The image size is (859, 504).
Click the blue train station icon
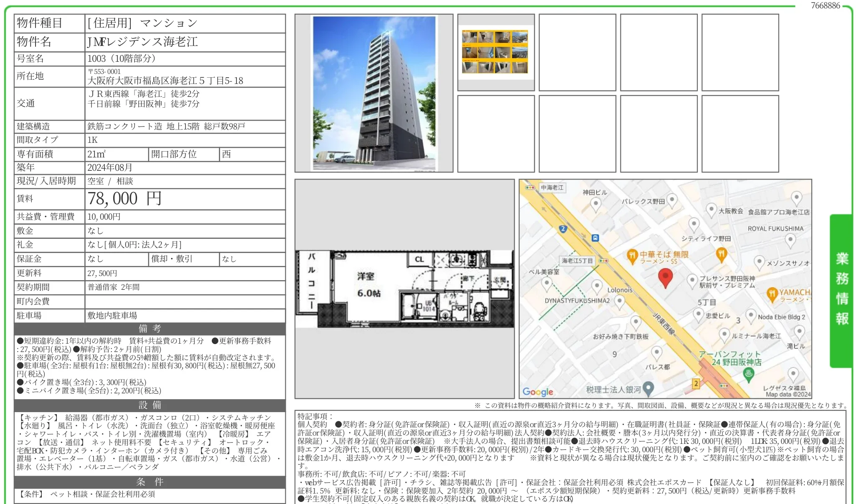[x=595, y=238]
